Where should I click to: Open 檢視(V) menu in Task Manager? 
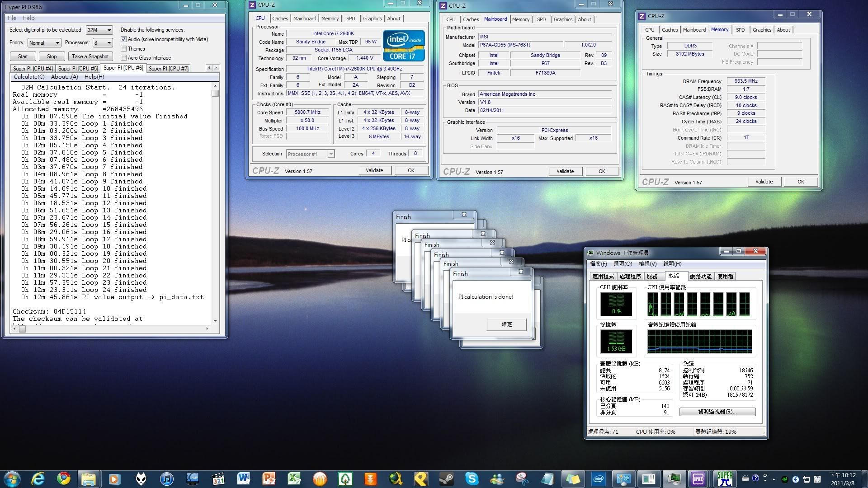(647, 264)
